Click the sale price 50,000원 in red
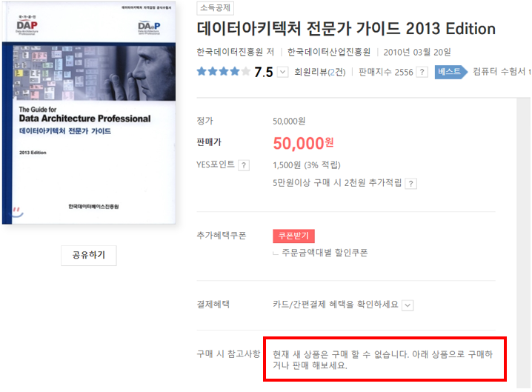The image size is (532, 392). tap(303, 143)
